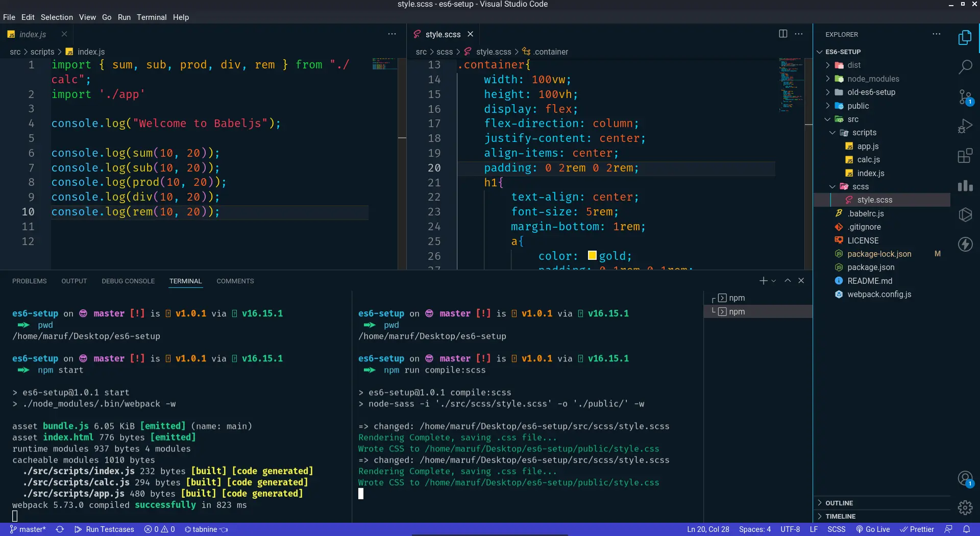Open the Manage gear icon

[x=965, y=508]
